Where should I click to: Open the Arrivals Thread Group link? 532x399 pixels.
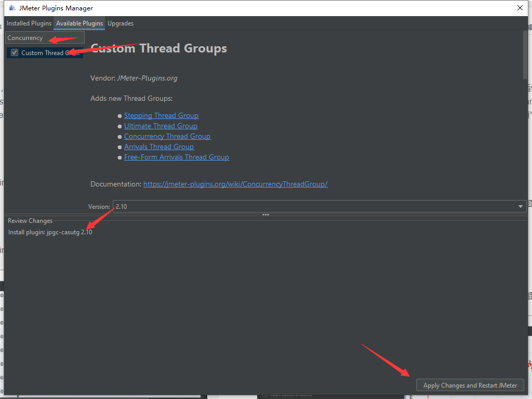[159, 147]
